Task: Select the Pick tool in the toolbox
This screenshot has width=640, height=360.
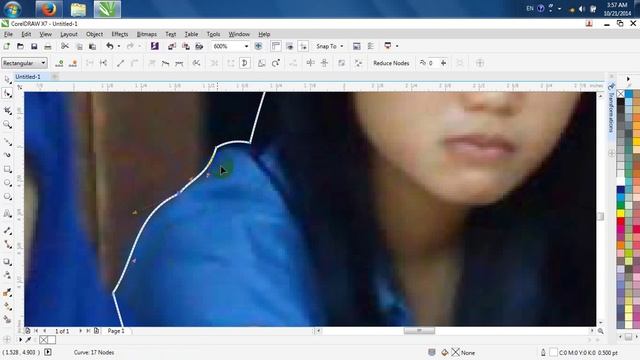Action: [7, 79]
